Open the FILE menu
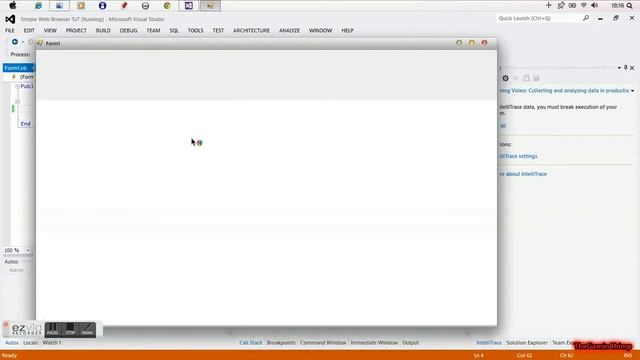 click(10, 31)
